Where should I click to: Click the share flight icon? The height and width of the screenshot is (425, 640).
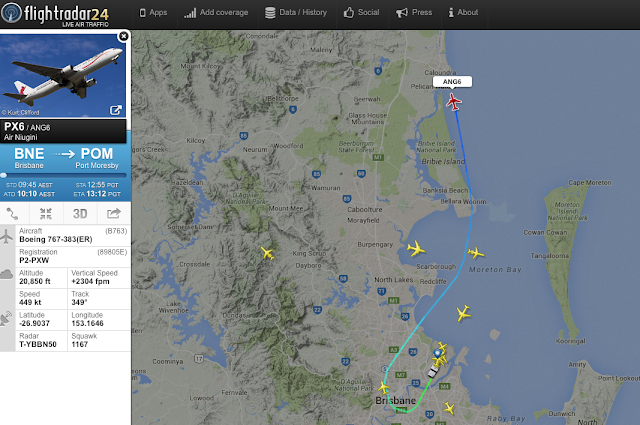pos(114,213)
